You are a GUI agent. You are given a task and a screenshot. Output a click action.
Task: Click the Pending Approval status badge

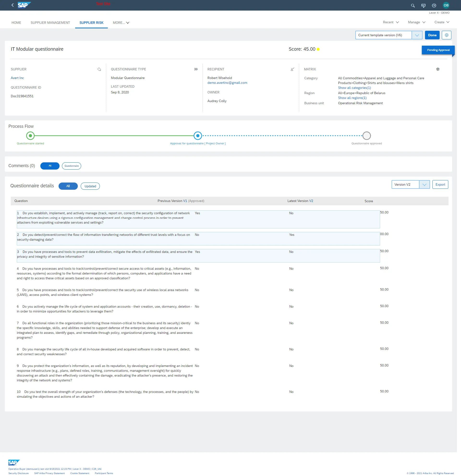click(438, 50)
